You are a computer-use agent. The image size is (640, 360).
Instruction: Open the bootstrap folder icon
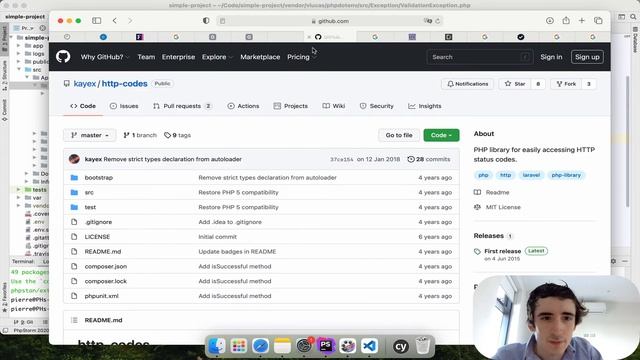pyautogui.click(x=74, y=178)
